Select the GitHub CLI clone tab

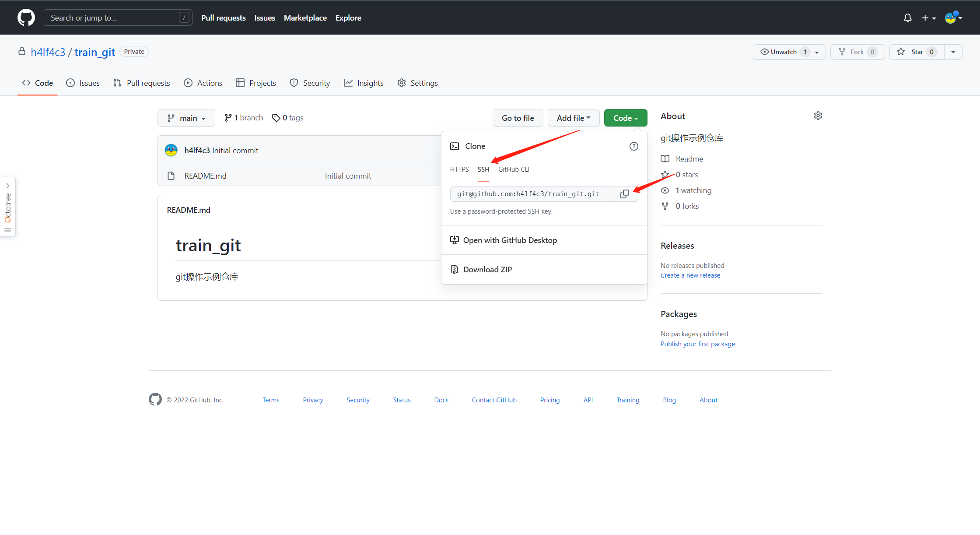coord(514,169)
